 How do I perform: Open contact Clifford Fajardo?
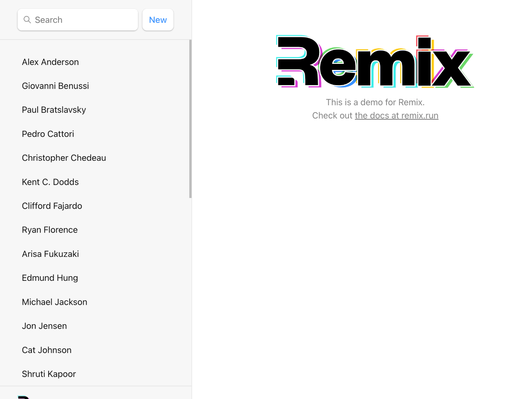[x=96, y=206]
